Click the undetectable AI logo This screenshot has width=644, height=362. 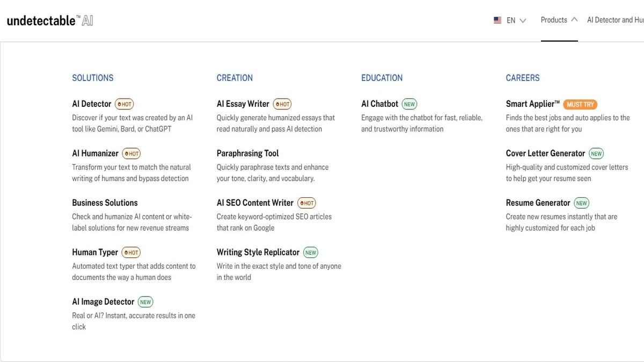[x=50, y=20]
